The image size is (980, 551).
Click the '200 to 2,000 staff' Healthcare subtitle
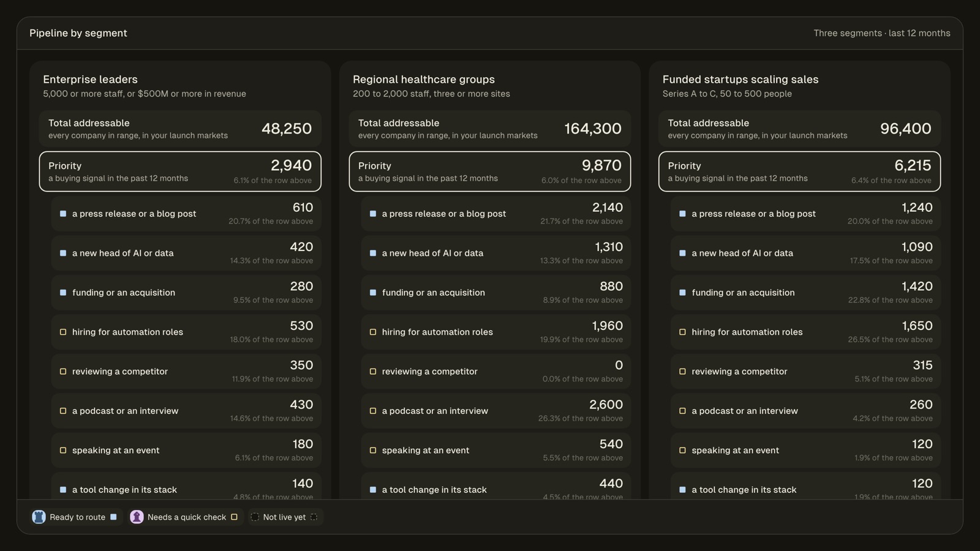(x=431, y=94)
